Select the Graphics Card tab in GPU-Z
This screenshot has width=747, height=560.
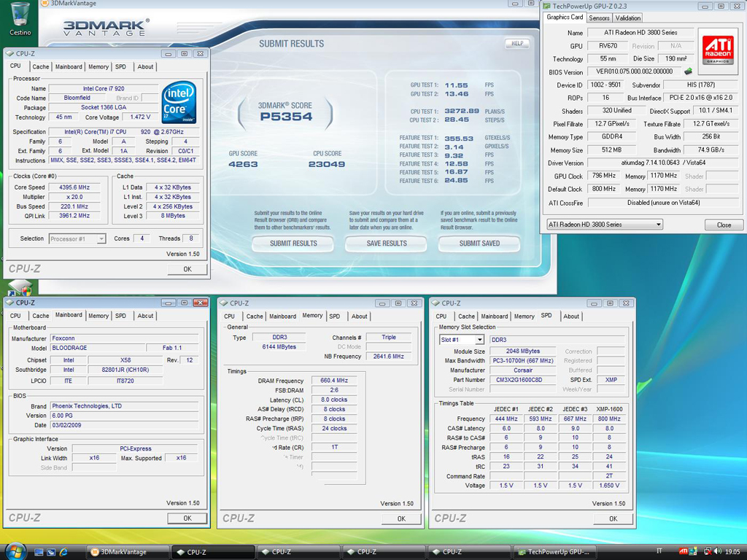point(565,17)
